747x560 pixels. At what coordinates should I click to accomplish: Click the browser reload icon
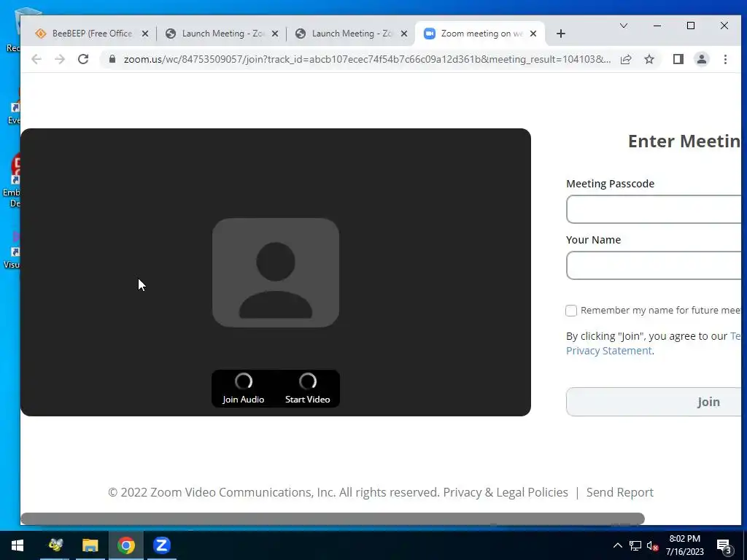[83, 59]
